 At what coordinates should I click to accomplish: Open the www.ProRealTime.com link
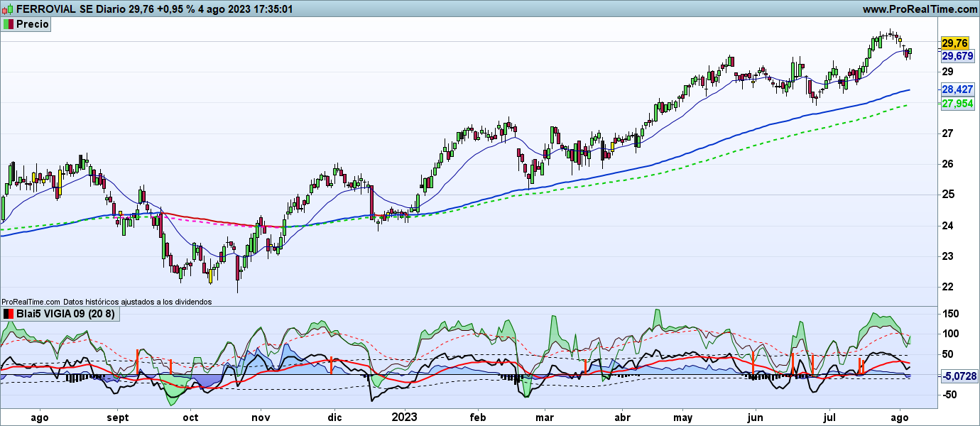(x=920, y=10)
